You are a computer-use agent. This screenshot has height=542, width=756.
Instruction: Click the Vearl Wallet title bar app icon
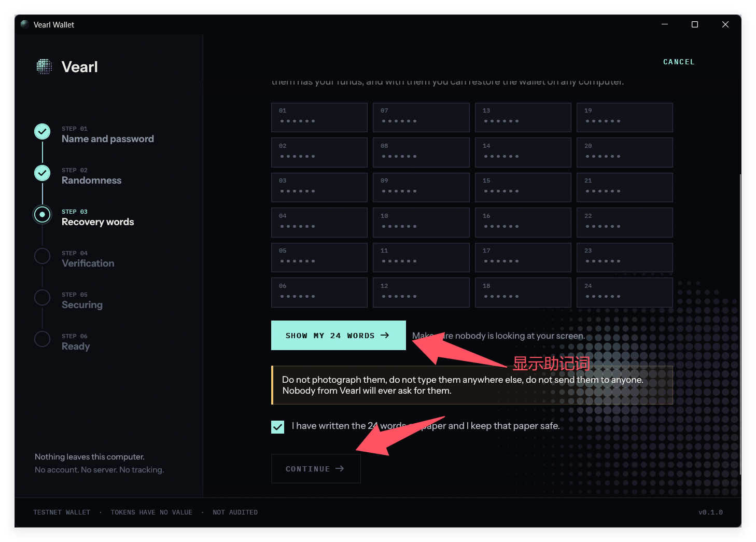24,24
